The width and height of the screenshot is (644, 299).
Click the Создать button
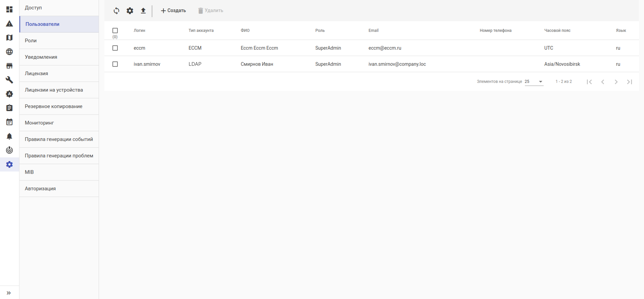coord(173,10)
